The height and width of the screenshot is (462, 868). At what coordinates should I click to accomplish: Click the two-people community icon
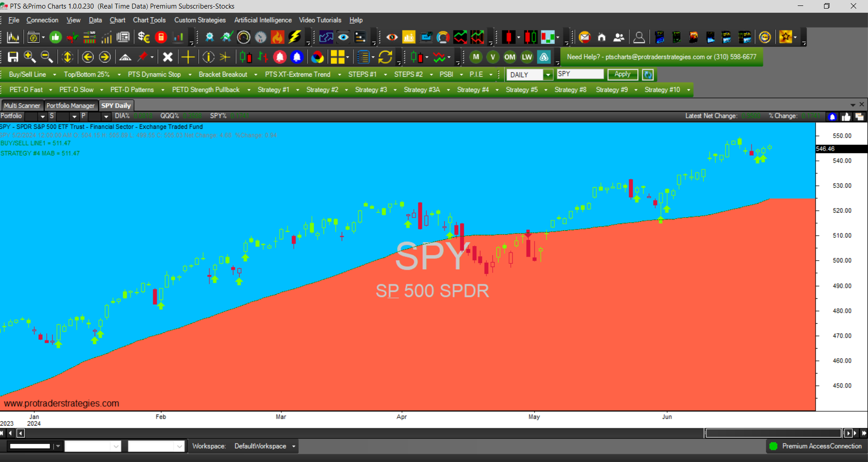(619, 37)
